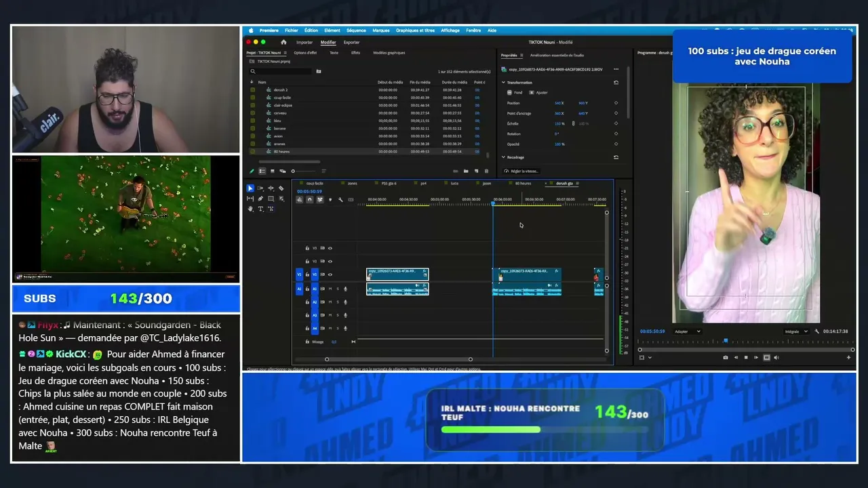The image size is (868, 488).
Task: Click the trash Delete icon in Project panel
Action: (487, 171)
